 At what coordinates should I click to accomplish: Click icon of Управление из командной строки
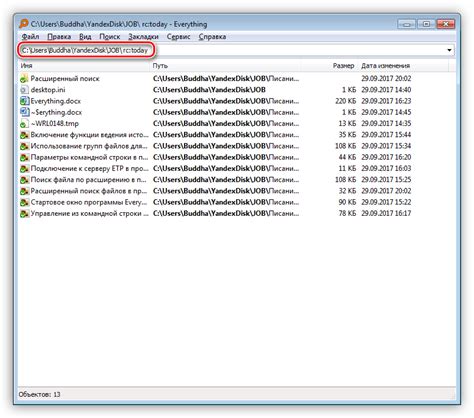[24, 214]
